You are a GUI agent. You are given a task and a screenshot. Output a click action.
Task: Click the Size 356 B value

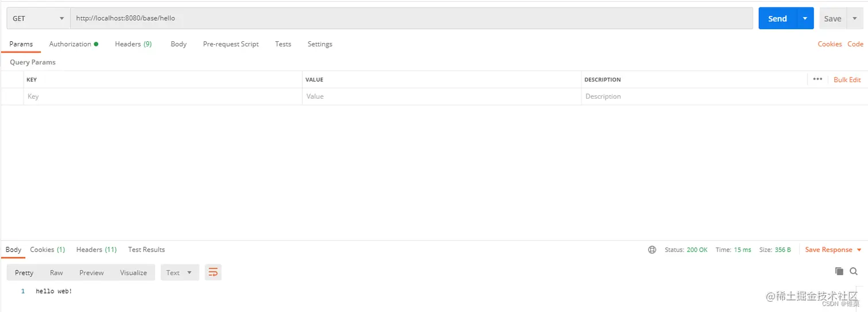coord(782,249)
